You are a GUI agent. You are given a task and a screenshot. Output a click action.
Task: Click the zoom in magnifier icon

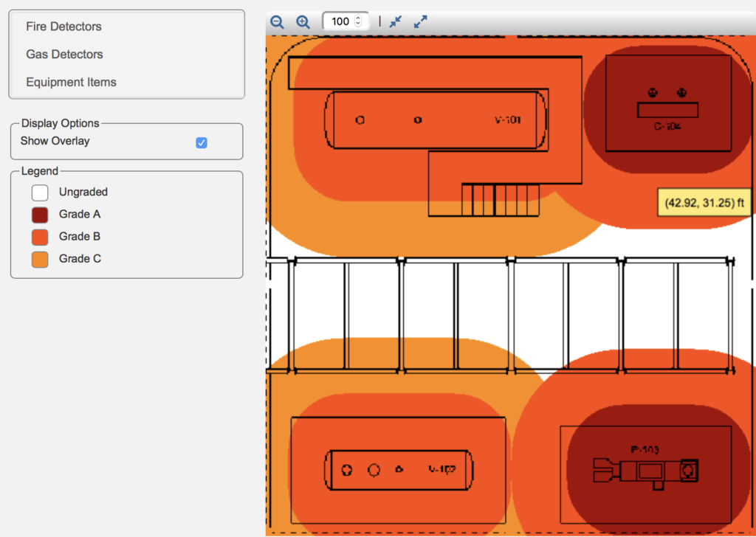click(303, 22)
